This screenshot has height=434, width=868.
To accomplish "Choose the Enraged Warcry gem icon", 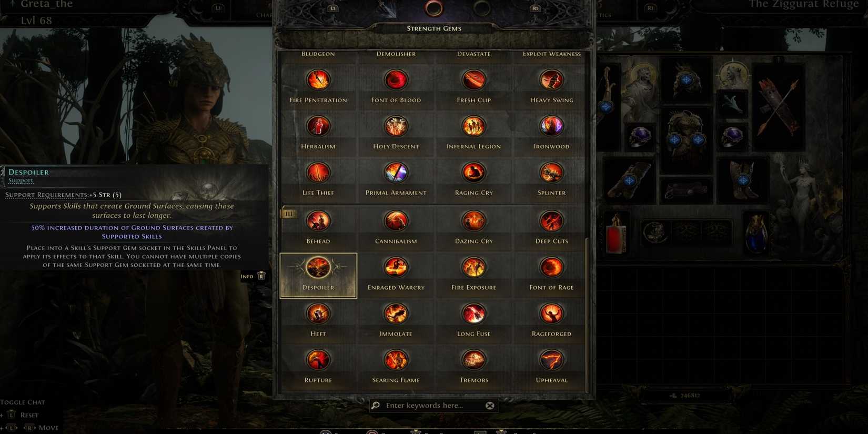I will tap(396, 268).
